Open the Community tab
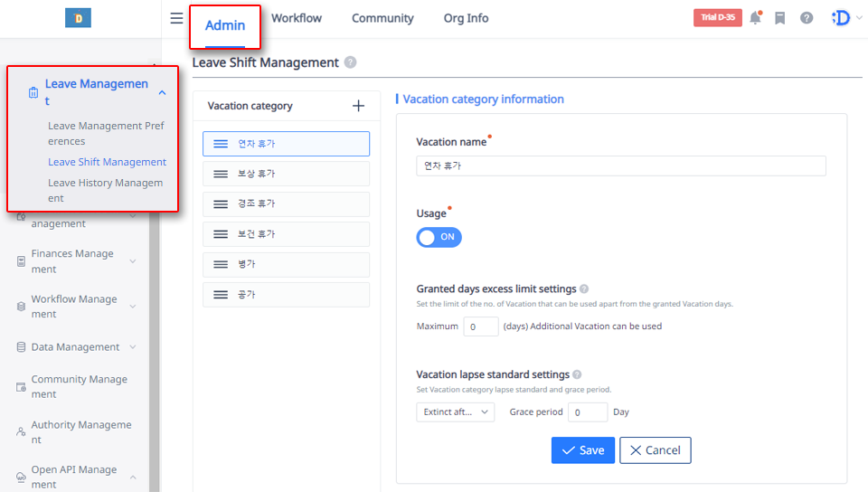Image resolution: width=868 pixels, height=492 pixels. pyautogui.click(x=382, y=18)
